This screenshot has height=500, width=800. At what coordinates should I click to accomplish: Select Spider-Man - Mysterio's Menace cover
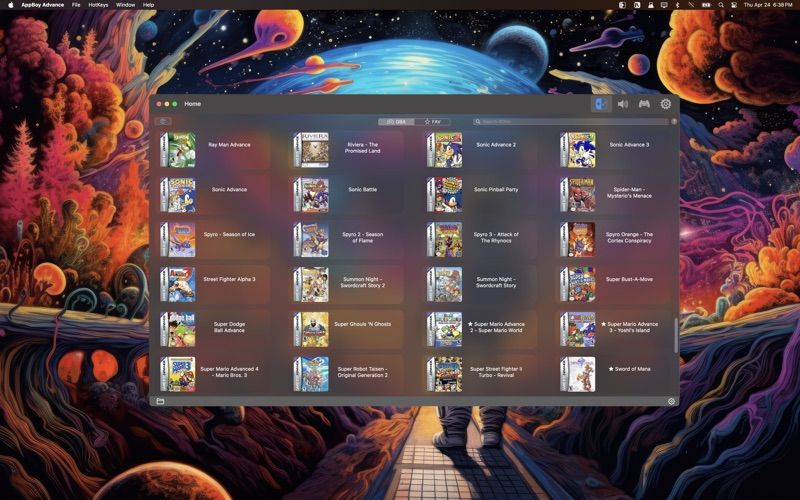tap(578, 195)
